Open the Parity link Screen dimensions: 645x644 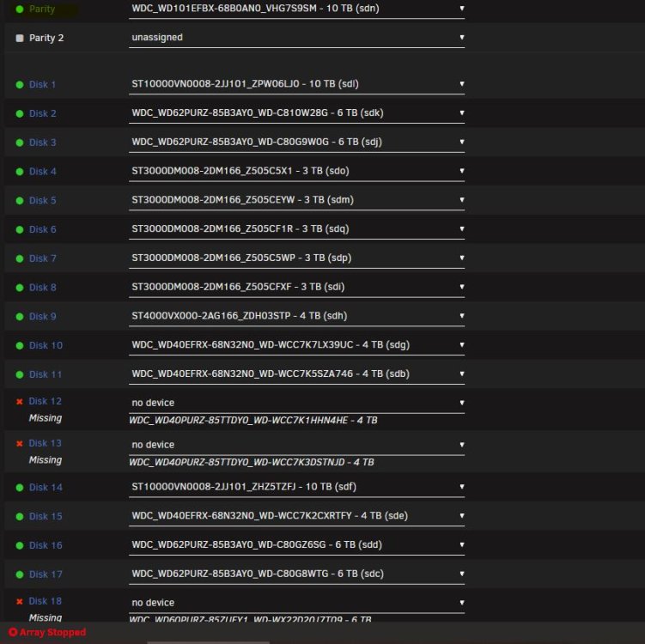coord(42,9)
